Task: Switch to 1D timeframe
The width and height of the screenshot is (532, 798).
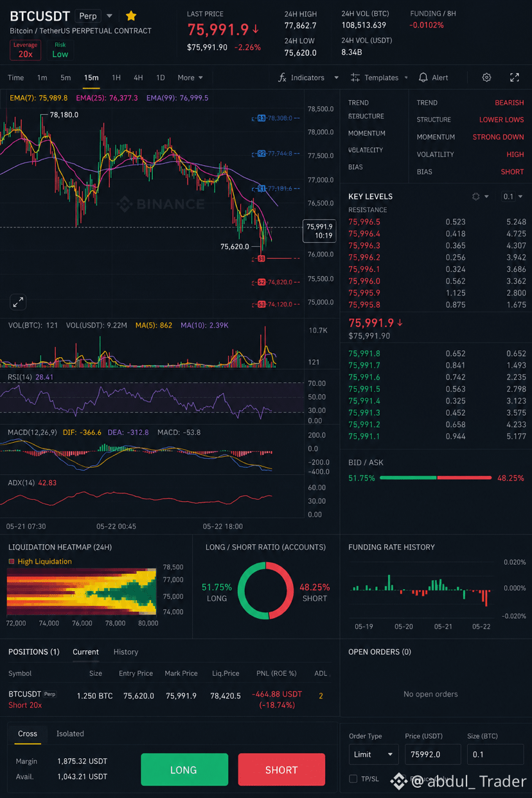Action: coord(161,78)
